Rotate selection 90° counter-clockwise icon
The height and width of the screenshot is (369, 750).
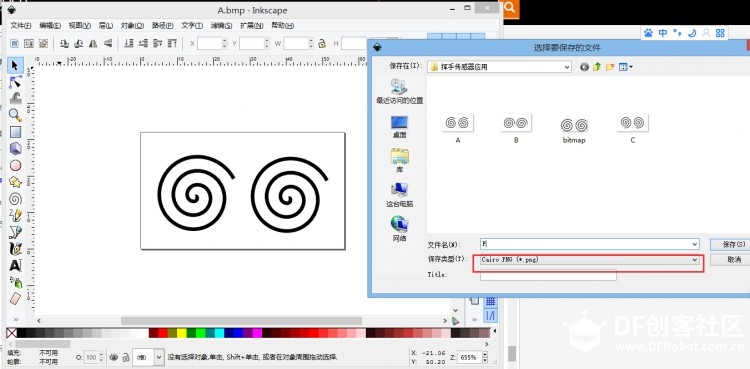(x=64, y=44)
